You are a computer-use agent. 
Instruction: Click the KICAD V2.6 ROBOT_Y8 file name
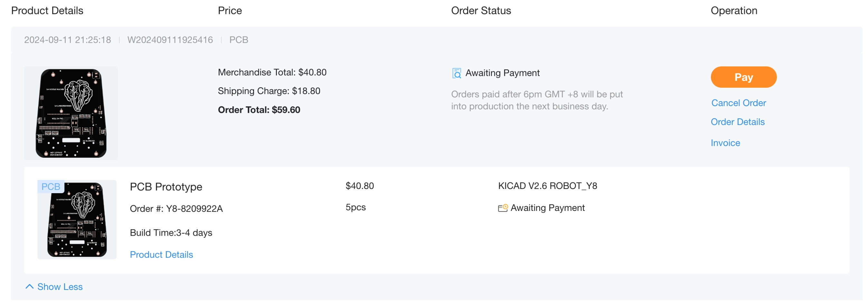(x=547, y=186)
